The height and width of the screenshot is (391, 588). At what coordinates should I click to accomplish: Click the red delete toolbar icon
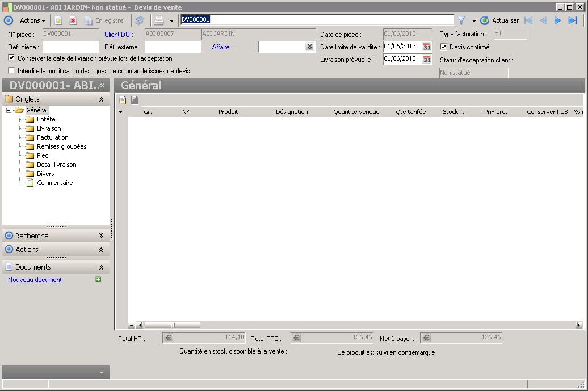point(73,20)
